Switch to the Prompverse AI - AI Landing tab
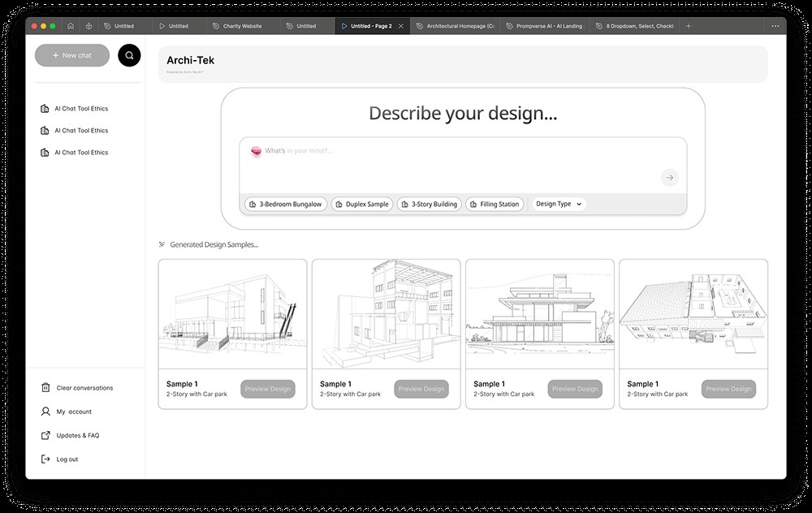The image size is (812, 513). (x=544, y=26)
